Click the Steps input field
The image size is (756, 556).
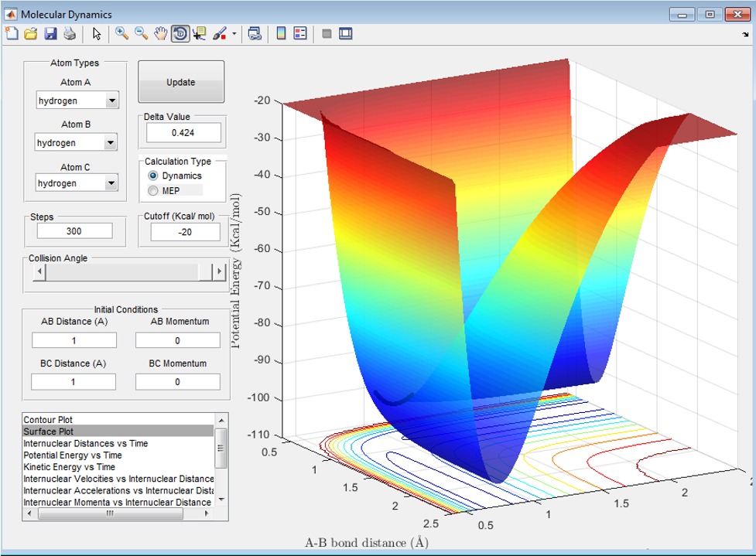pos(74,231)
